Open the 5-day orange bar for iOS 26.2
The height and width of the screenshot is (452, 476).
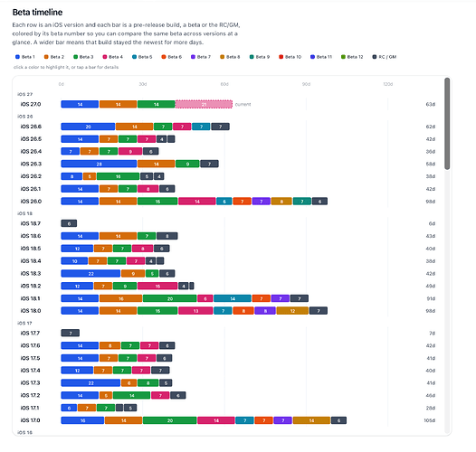(90, 176)
